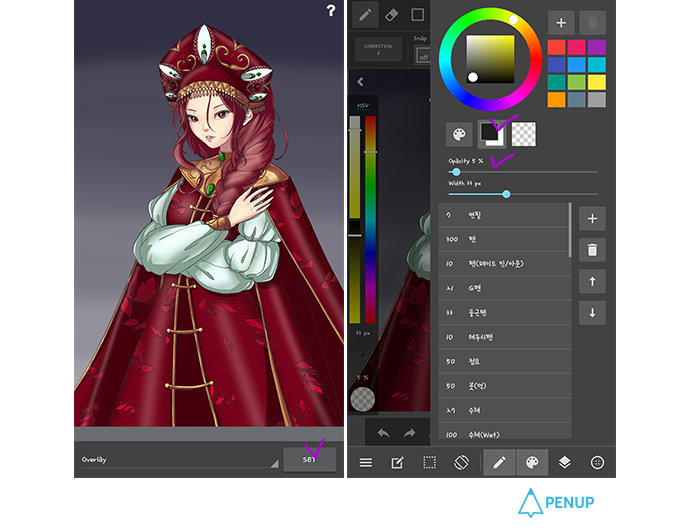The height and width of the screenshot is (528, 690).
Task: Open the brush panel pencil icon
Action: pos(499,462)
